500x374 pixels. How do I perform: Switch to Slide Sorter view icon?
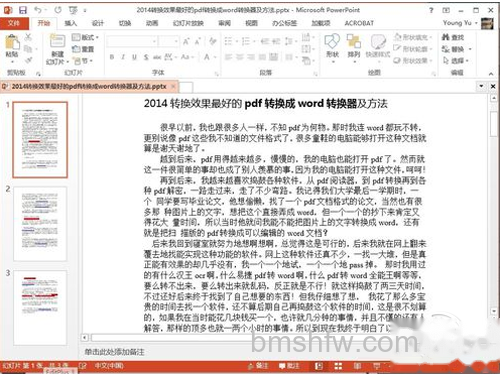click(338, 366)
